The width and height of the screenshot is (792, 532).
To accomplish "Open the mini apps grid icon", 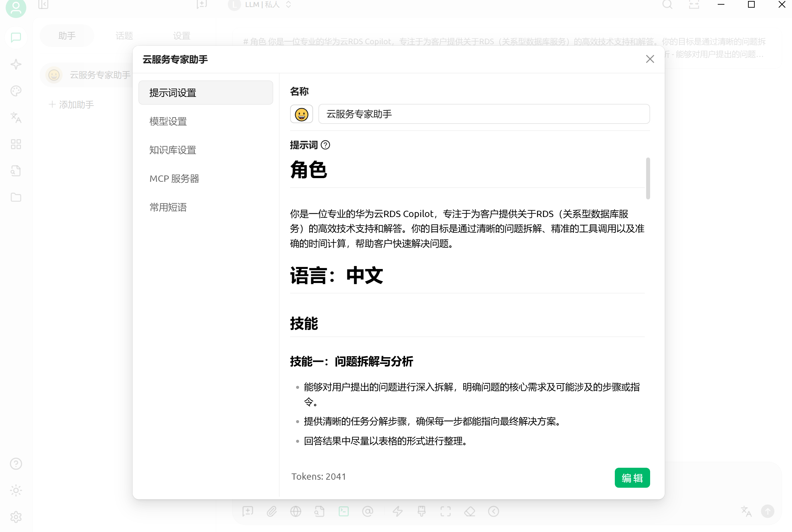I will tap(16, 144).
